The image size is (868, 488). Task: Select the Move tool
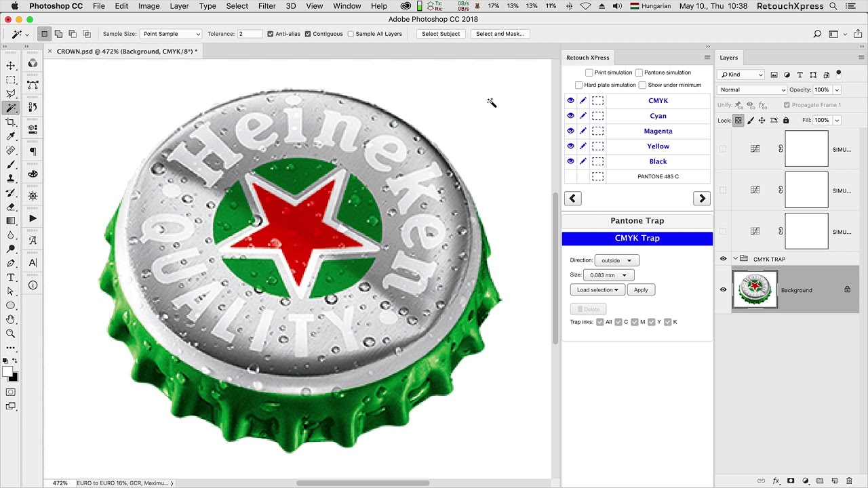pos(11,65)
